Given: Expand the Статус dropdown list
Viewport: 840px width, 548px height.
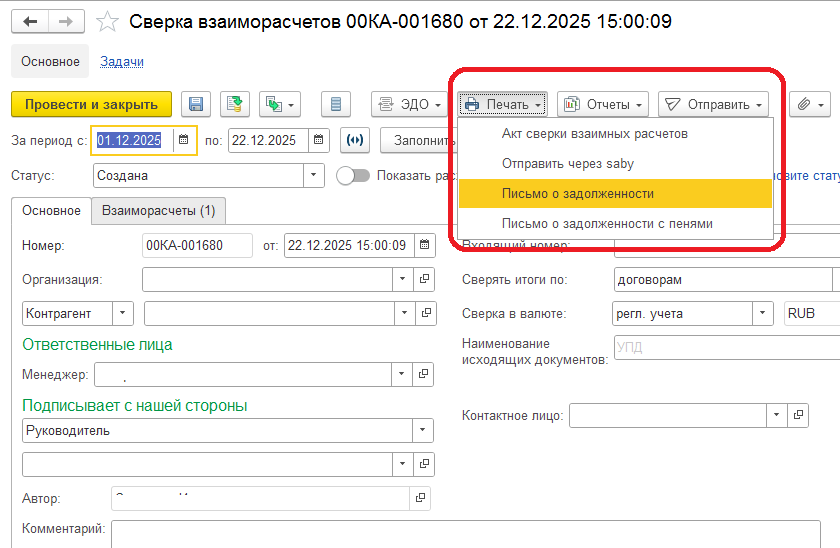Looking at the screenshot, I should pyautogui.click(x=314, y=175).
